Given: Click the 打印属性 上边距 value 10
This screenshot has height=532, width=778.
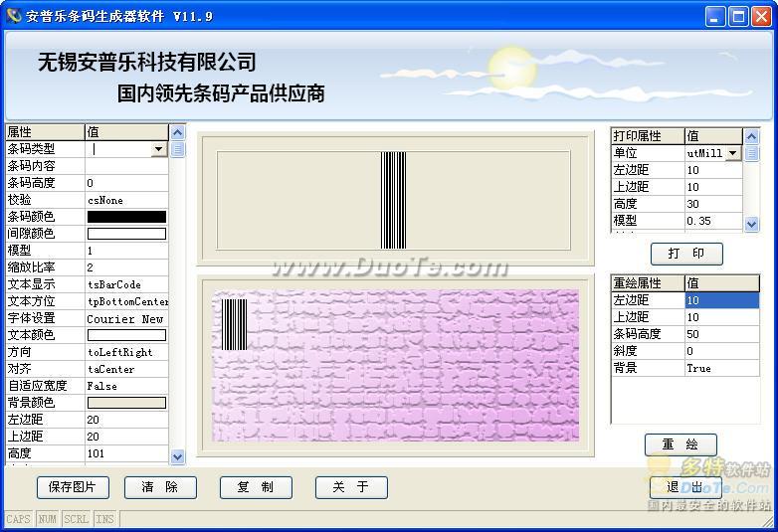Looking at the screenshot, I should (713, 187).
